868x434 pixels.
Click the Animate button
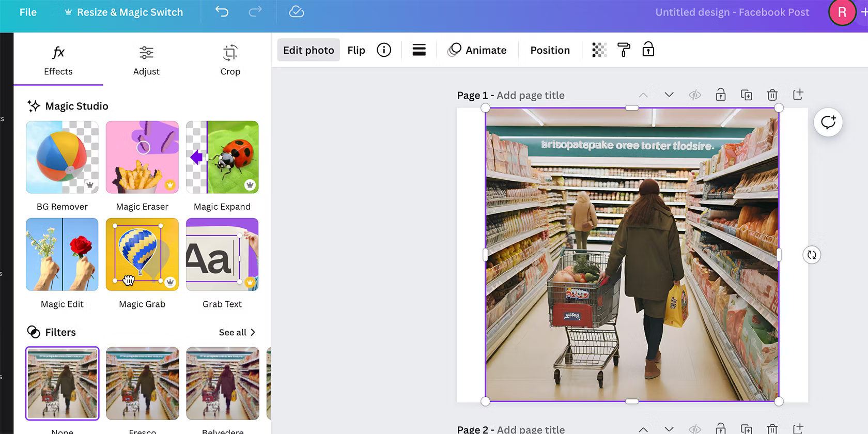click(x=477, y=50)
